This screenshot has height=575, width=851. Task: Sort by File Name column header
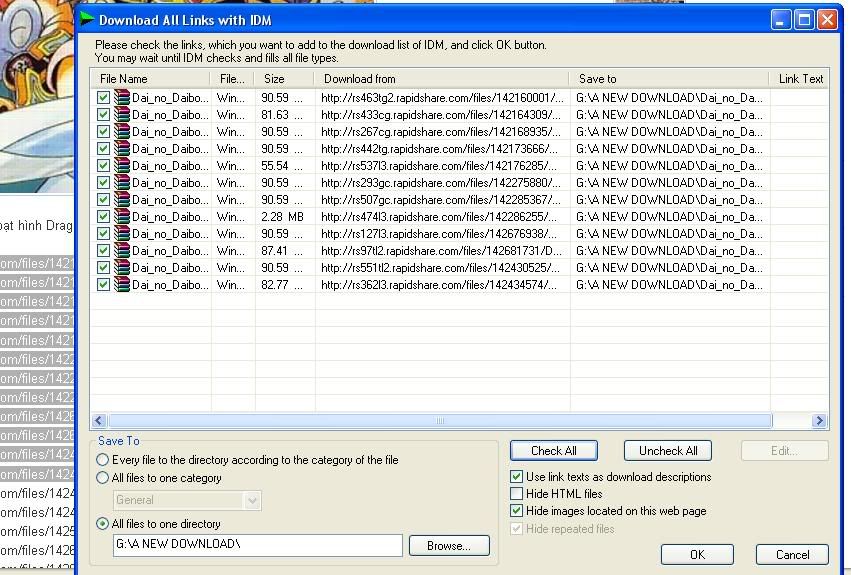coord(150,79)
